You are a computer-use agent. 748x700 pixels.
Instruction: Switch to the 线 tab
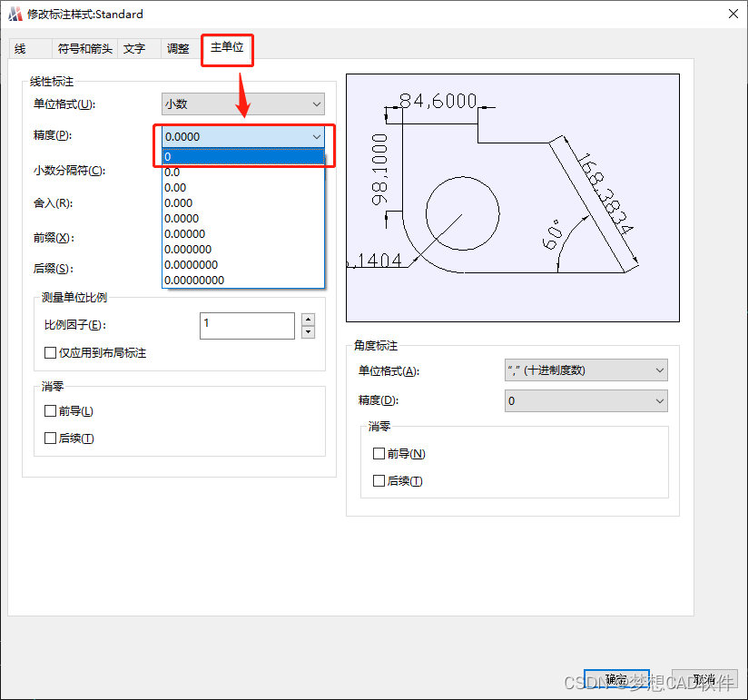click(x=30, y=49)
